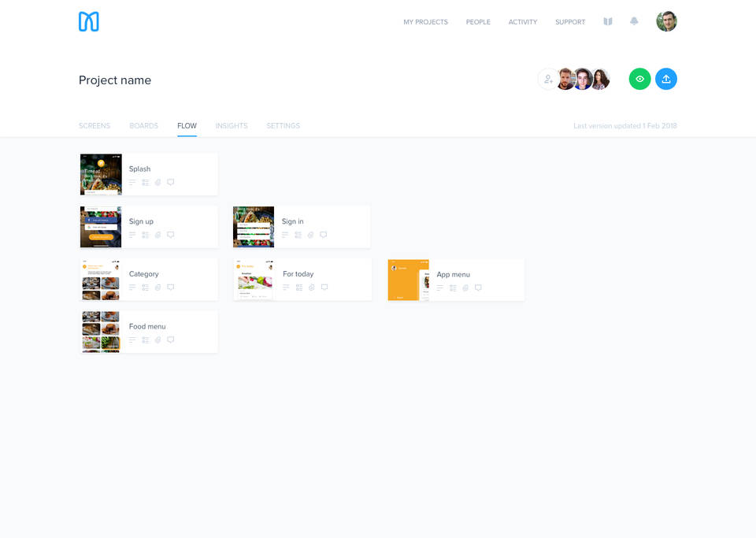The height and width of the screenshot is (538, 756).
Task: Click the add team member icon
Action: pyautogui.click(x=548, y=79)
